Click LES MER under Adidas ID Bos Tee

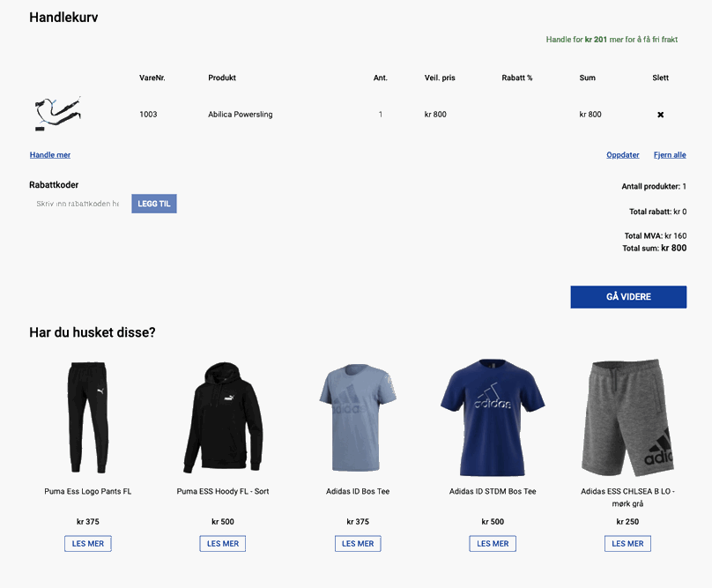tap(358, 543)
